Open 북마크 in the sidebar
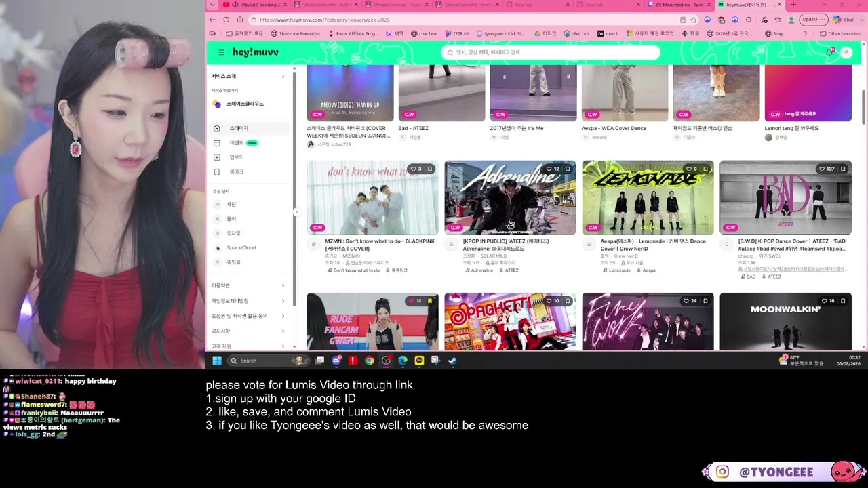 coord(248,171)
